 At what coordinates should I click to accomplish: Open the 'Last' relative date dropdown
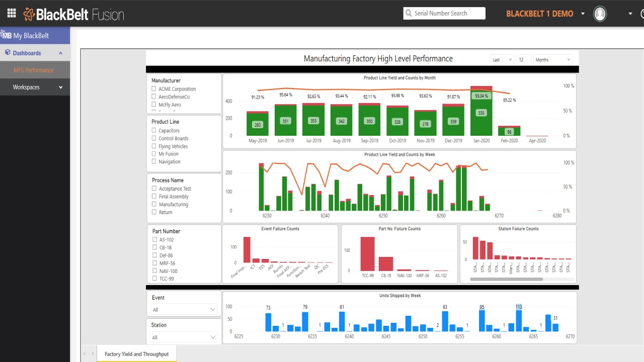[x=502, y=60]
